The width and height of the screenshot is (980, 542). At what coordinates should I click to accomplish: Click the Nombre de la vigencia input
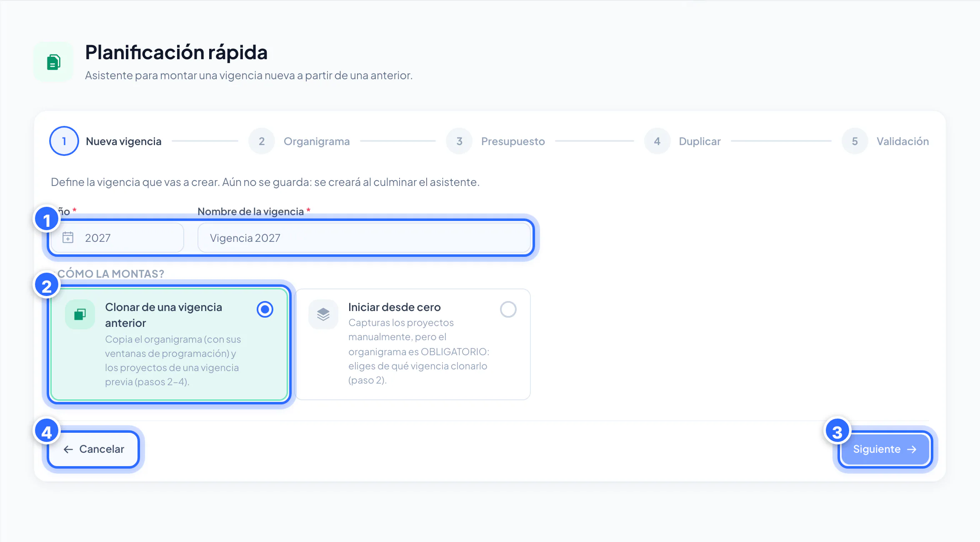(364, 238)
